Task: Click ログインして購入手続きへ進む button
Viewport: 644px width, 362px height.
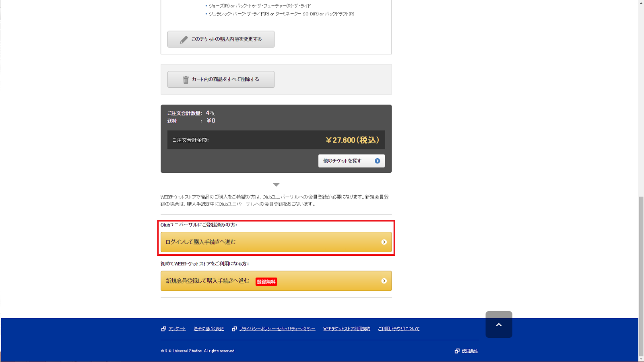Action: pyautogui.click(x=276, y=242)
